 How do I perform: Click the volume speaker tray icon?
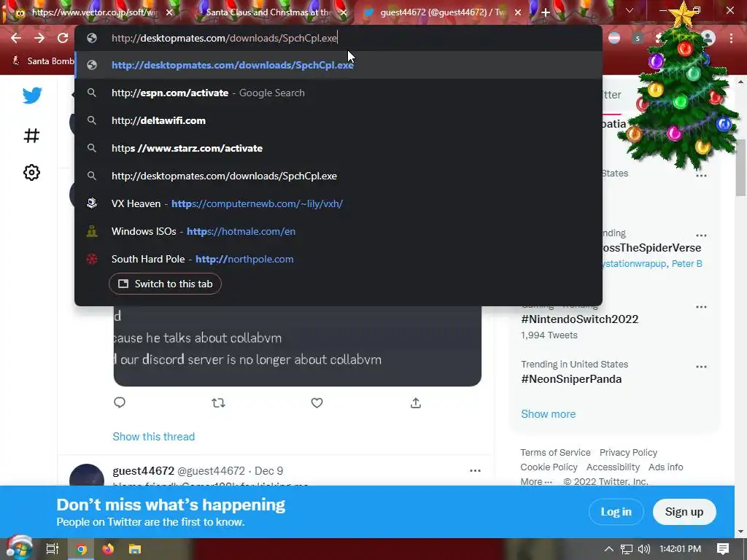(643, 549)
